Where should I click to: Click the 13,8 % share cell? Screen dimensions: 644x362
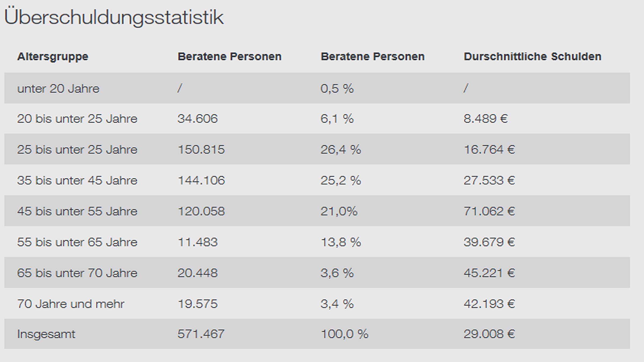(341, 242)
